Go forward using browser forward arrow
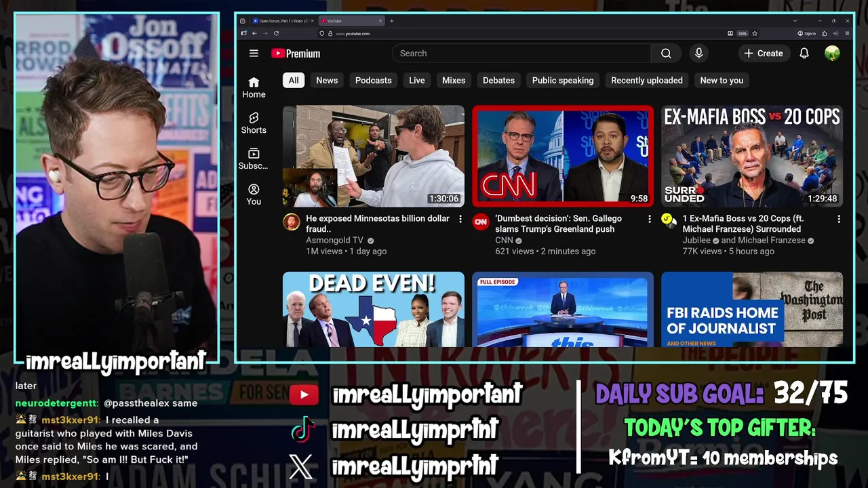The width and height of the screenshot is (868, 488). (265, 33)
